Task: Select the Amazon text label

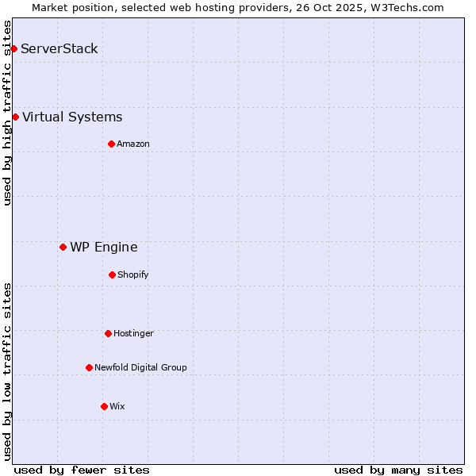Action: (x=133, y=144)
